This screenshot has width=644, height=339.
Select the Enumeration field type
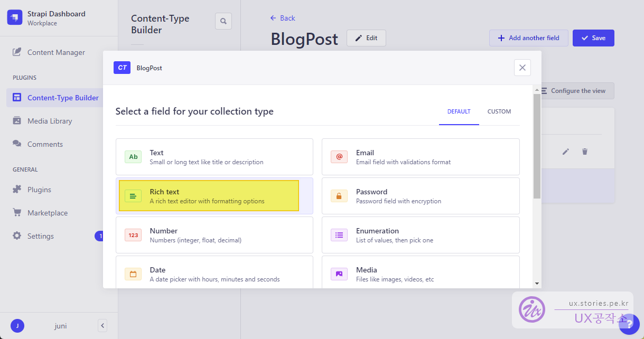(421, 235)
